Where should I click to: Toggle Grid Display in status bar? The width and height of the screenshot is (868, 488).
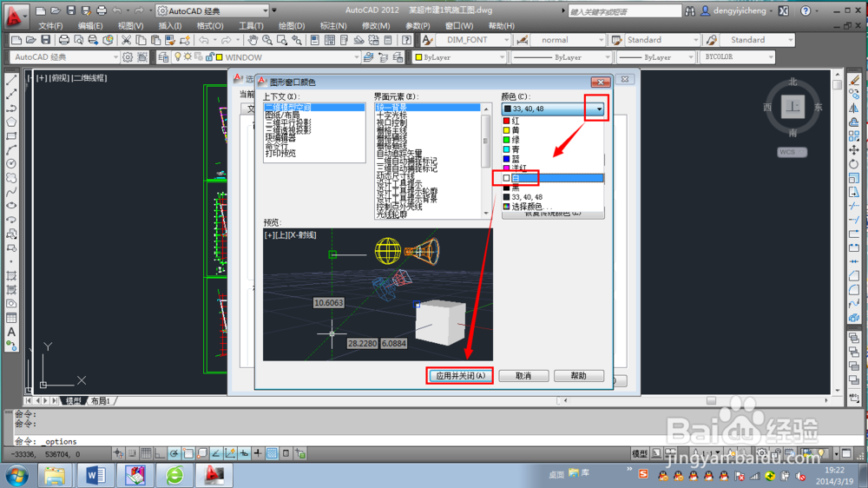pos(146,453)
